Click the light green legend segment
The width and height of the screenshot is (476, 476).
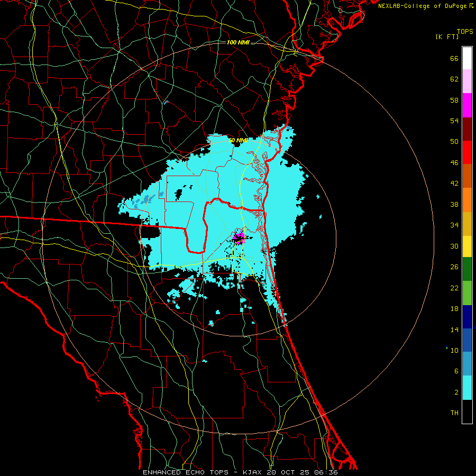point(467,293)
